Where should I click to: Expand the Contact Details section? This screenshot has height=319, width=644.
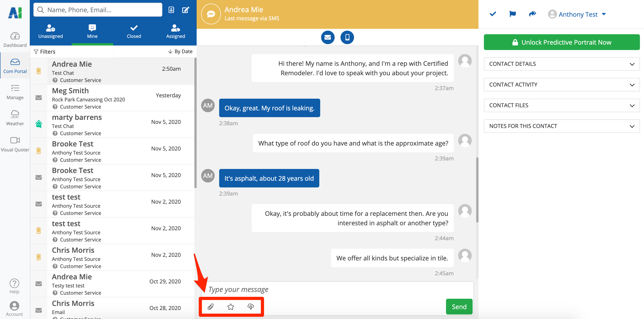[561, 64]
